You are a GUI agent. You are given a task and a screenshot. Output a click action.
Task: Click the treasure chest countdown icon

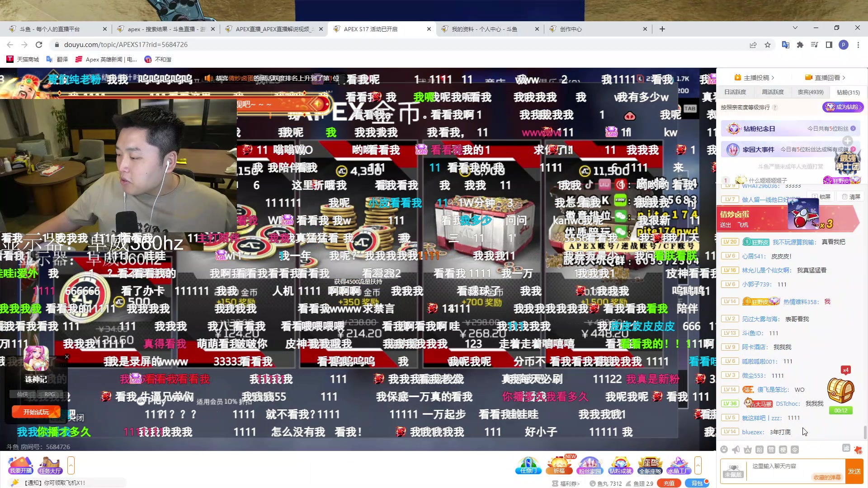(840, 391)
